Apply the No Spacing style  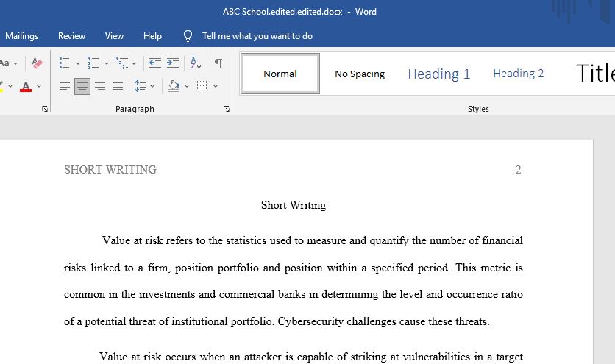[x=360, y=74]
